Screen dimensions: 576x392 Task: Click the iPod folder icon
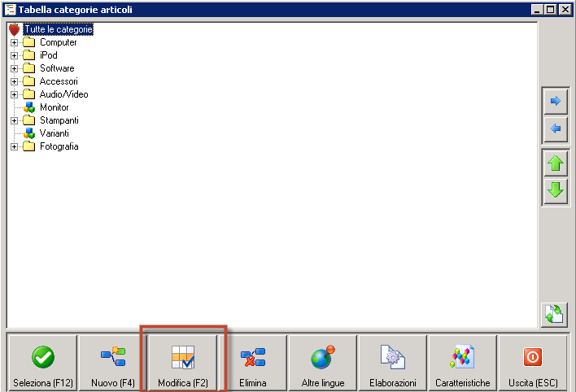point(28,55)
